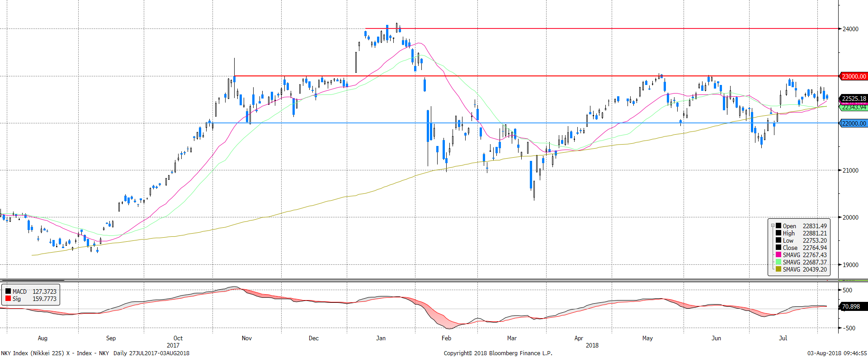This screenshot has width=868, height=357.
Task: Click the black 22525.18 last price marker
Action: (x=854, y=99)
